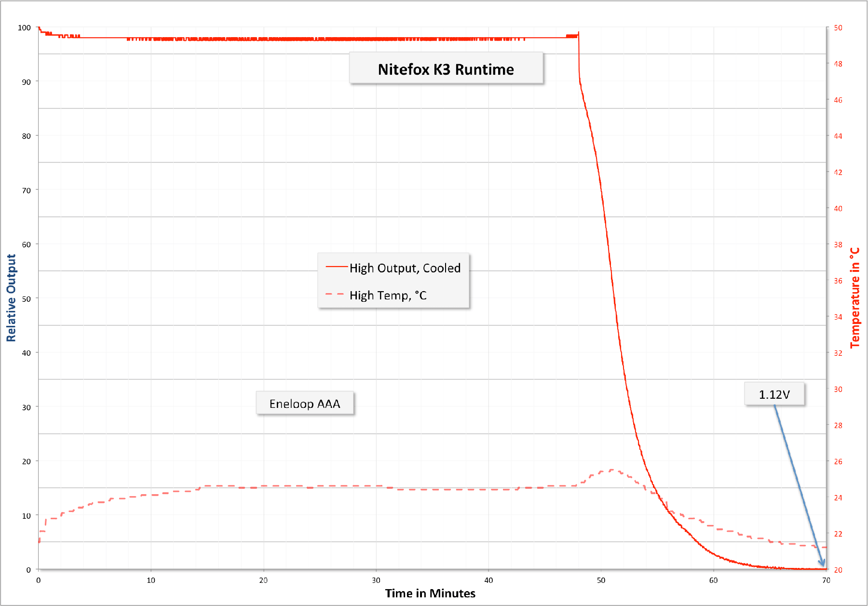Select the Time in Minutes axis title

[430, 593]
